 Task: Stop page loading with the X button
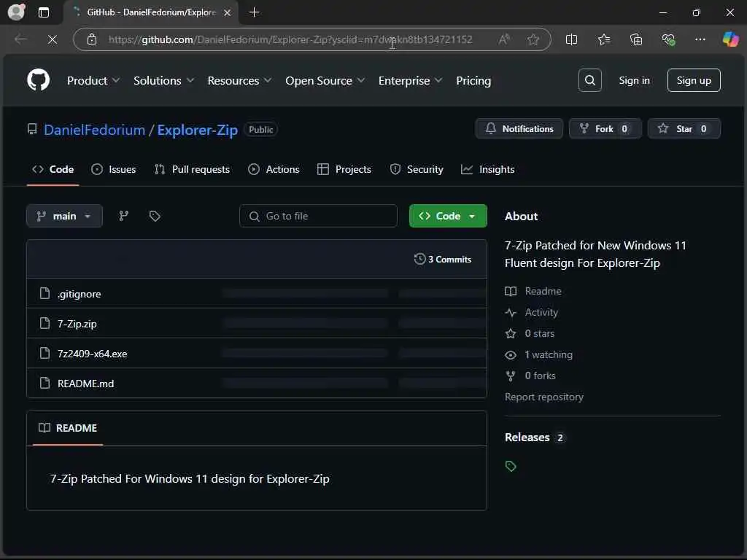coord(53,39)
